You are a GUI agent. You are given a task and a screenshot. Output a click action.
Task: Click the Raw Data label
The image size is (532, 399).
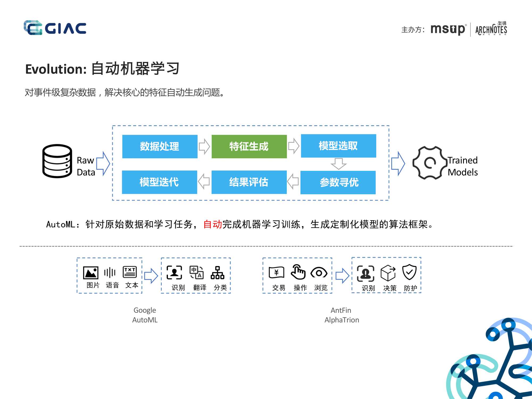click(x=86, y=167)
